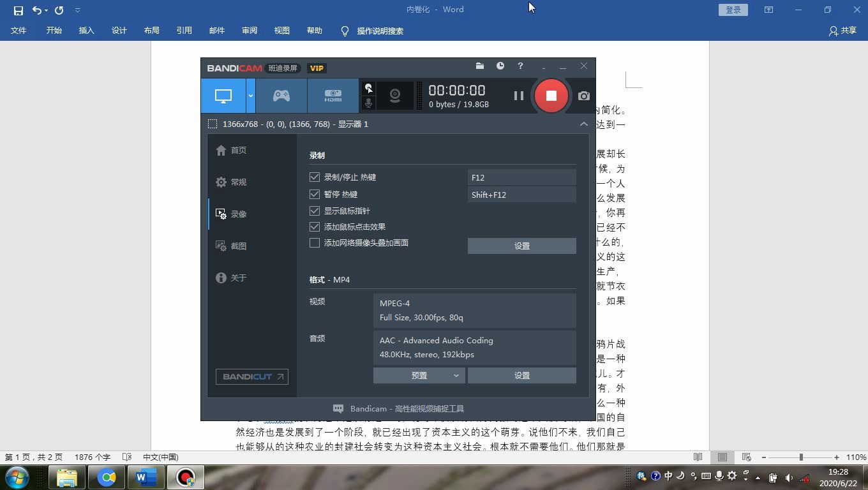This screenshot has width=868, height=490.
Task: Open the 预置 presets dropdown
Action: click(419, 375)
